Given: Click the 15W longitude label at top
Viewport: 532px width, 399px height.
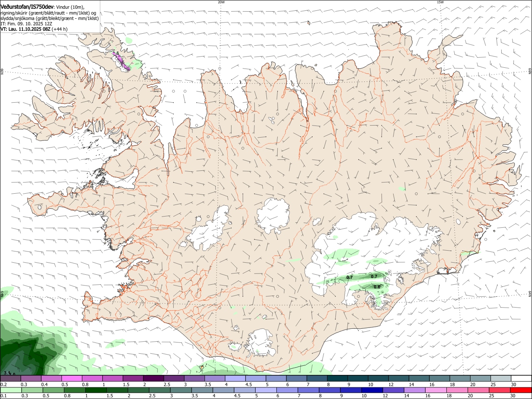Looking at the screenshot, I should pos(440,2).
